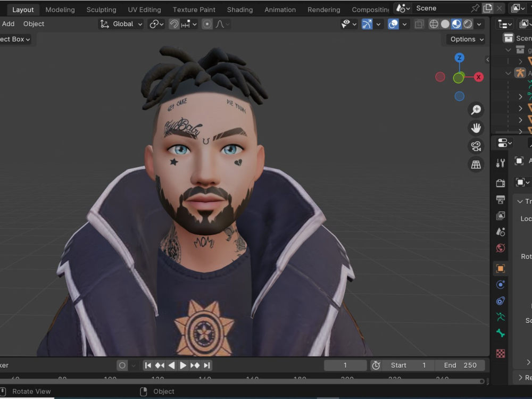This screenshot has height=399, width=532.
Task: Open Render Properties with the camera icon
Action: coord(500,182)
